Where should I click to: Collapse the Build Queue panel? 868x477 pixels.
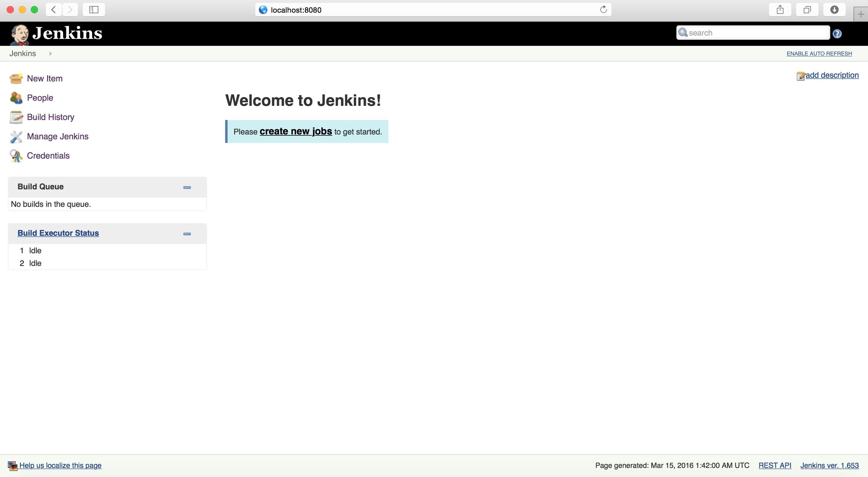[187, 188]
